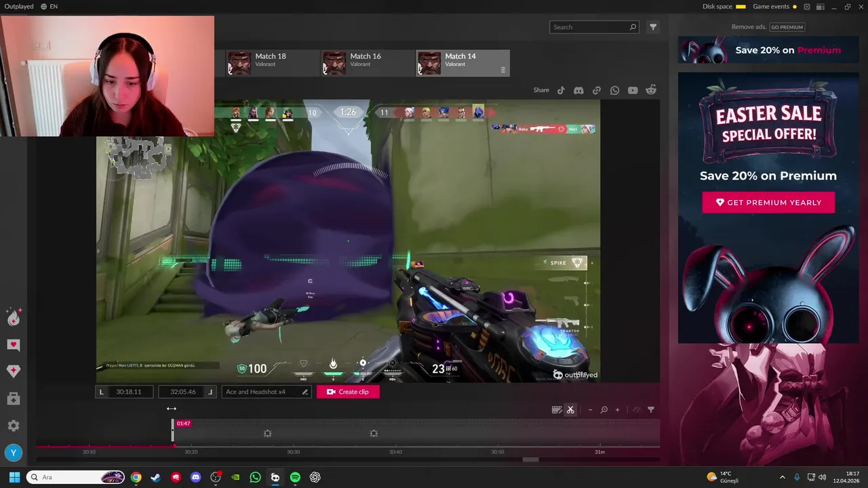
Task: Share clip to Discord
Action: (x=578, y=90)
